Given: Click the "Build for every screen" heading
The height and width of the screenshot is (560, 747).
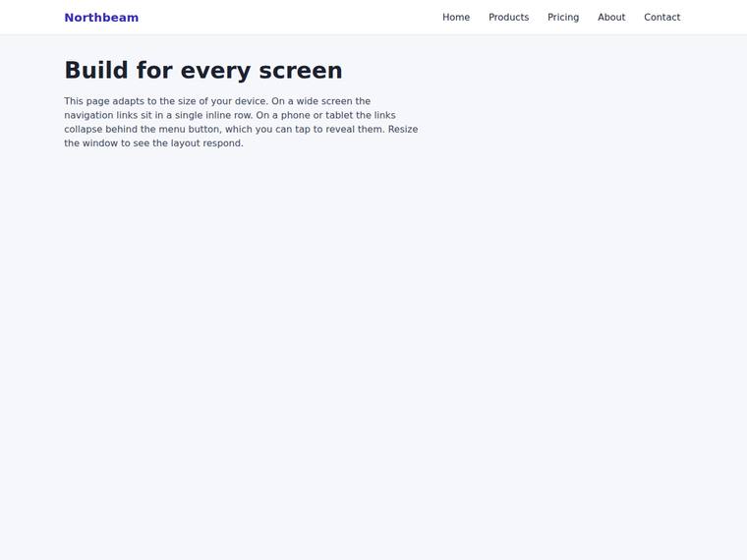Looking at the screenshot, I should 203,71.
